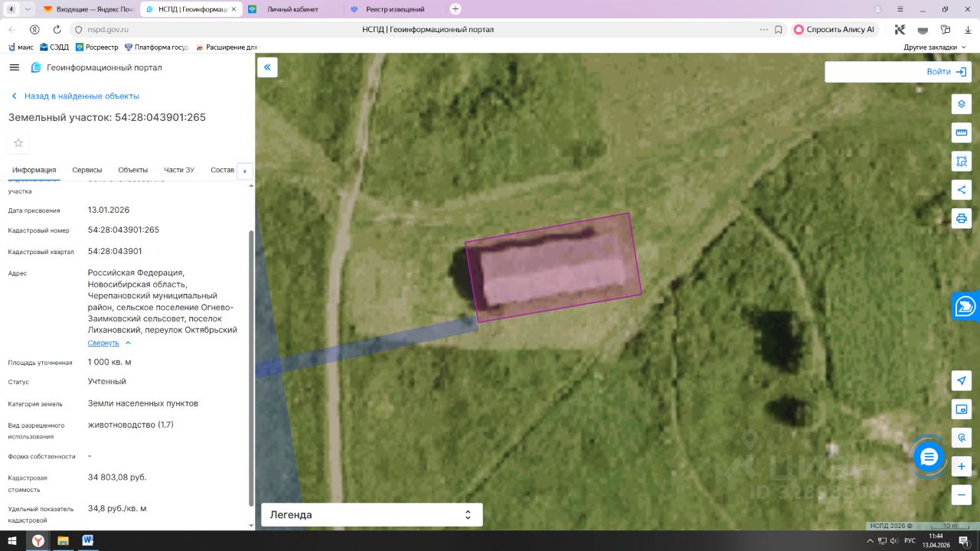Activate the area selection search tool

(x=962, y=161)
